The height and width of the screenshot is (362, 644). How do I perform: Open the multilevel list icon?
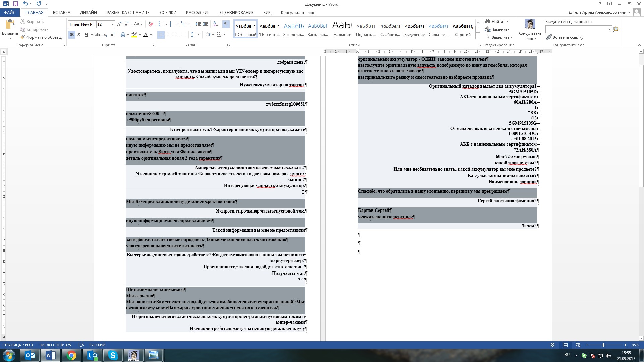[x=184, y=24]
